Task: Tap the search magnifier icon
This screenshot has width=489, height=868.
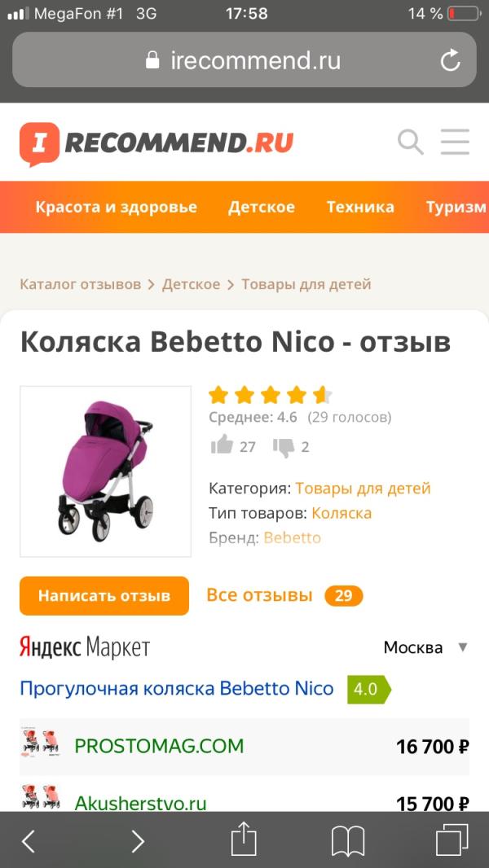Action: [x=411, y=142]
